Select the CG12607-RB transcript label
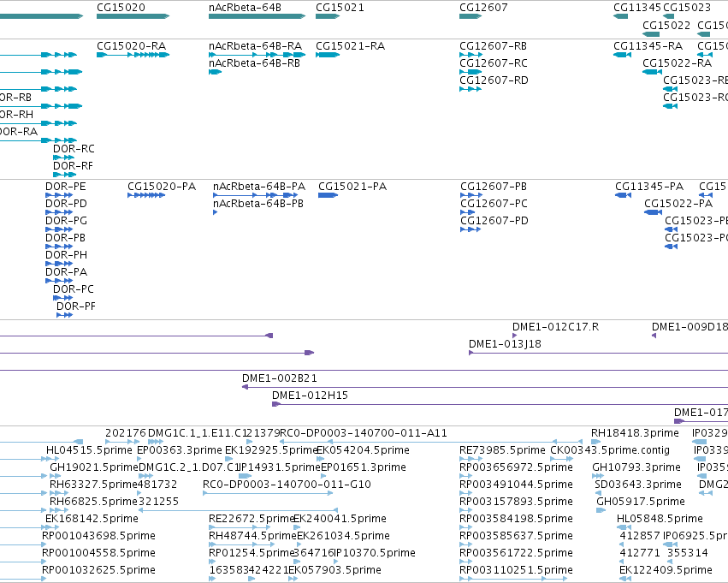Screen dimensions: 728x583 [493, 46]
